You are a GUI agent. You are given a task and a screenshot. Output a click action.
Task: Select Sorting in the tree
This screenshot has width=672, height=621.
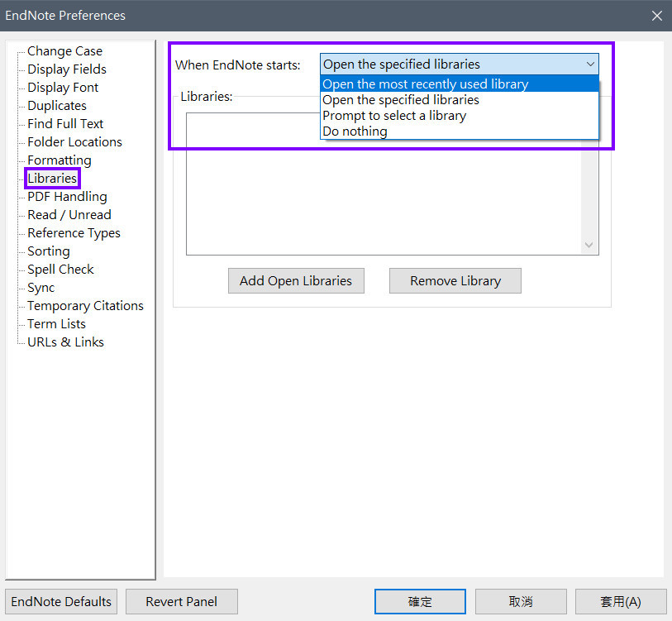[49, 251]
